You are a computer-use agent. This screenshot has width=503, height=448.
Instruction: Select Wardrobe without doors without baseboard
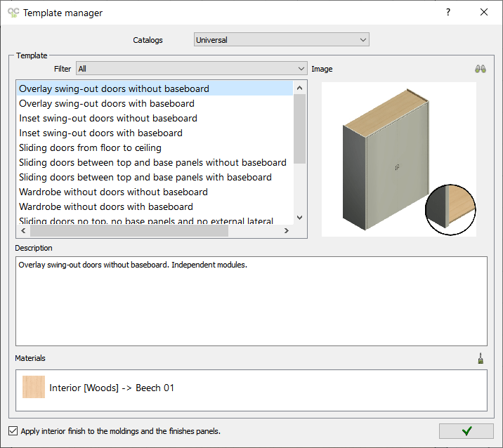tap(155, 192)
